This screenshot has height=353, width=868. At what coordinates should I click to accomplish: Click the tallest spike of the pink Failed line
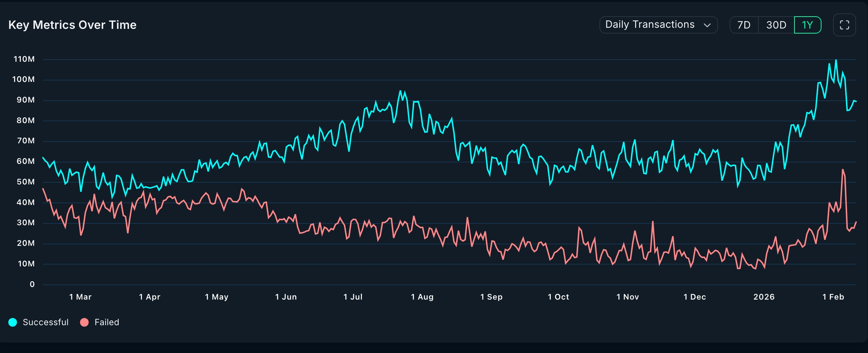[x=843, y=170]
